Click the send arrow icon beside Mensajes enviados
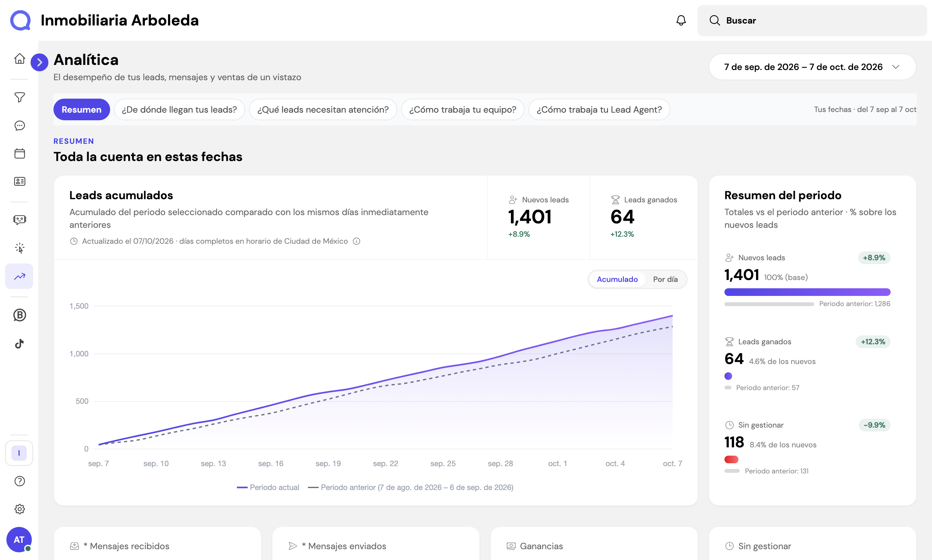 [293, 546]
